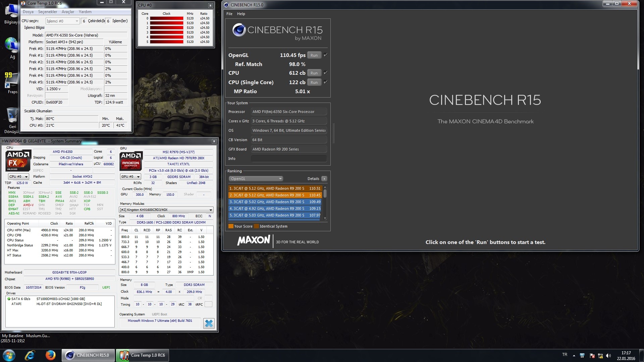Viewport: 644px width, 362px height.
Task: Toggle CPU test checkmark
Action: [x=325, y=73]
